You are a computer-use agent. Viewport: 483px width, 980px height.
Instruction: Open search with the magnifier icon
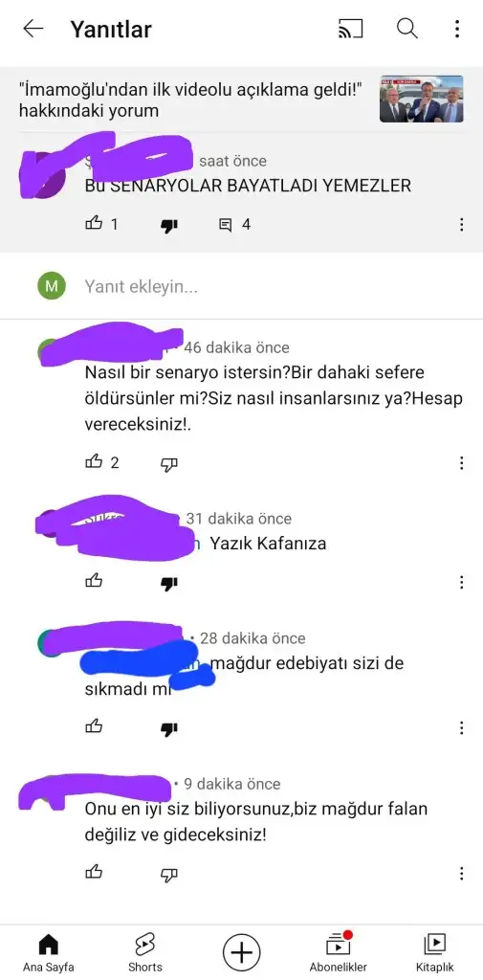click(x=407, y=29)
